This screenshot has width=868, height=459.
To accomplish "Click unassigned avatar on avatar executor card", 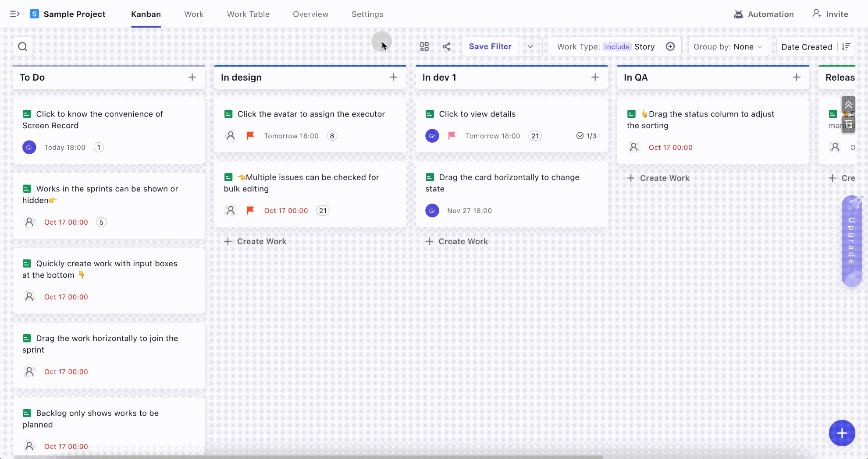I will pyautogui.click(x=231, y=136).
